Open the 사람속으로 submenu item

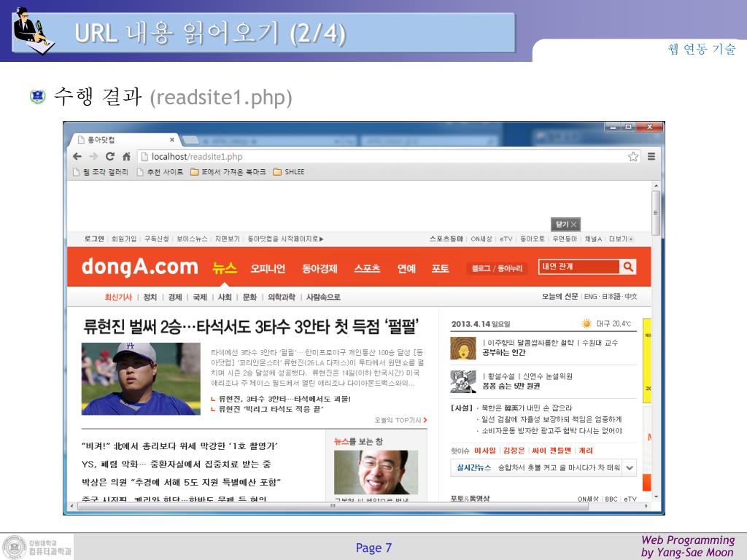tap(323, 297)
